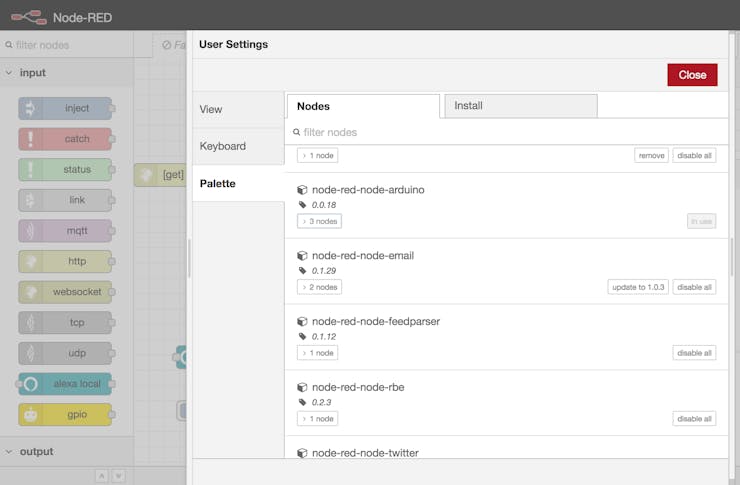Screen dimensions: 740x485
Task: Click the [get] node on canvas
Action: [x=160, y=175]
